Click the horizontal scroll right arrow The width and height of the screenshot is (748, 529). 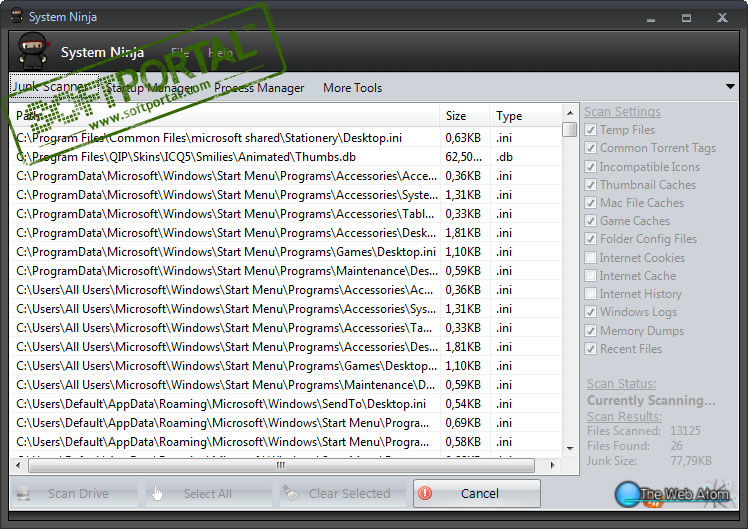pyautogui.click(x=552, y=465)
